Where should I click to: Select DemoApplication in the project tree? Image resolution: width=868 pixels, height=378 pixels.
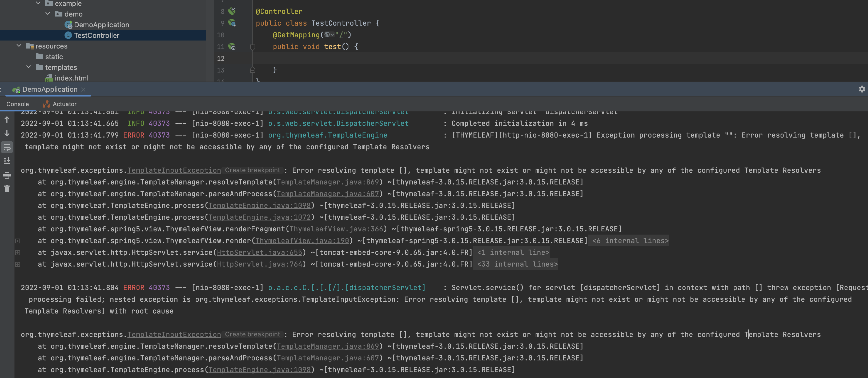[101, 25]
